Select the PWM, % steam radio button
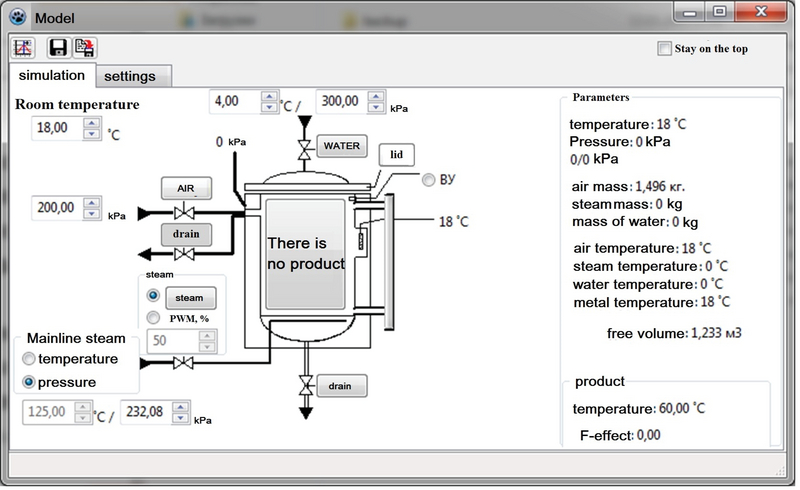Image resolution: width=800 pixels, height=490 pixels. click(153, 317)
